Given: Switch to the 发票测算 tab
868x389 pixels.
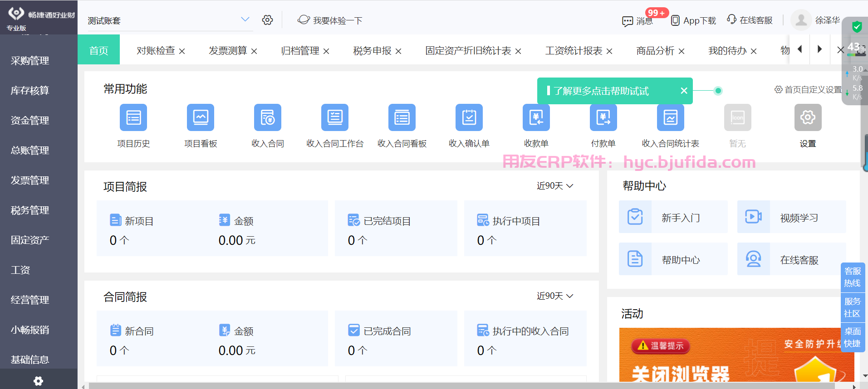Looking at the screenshot, I should 228,51.
